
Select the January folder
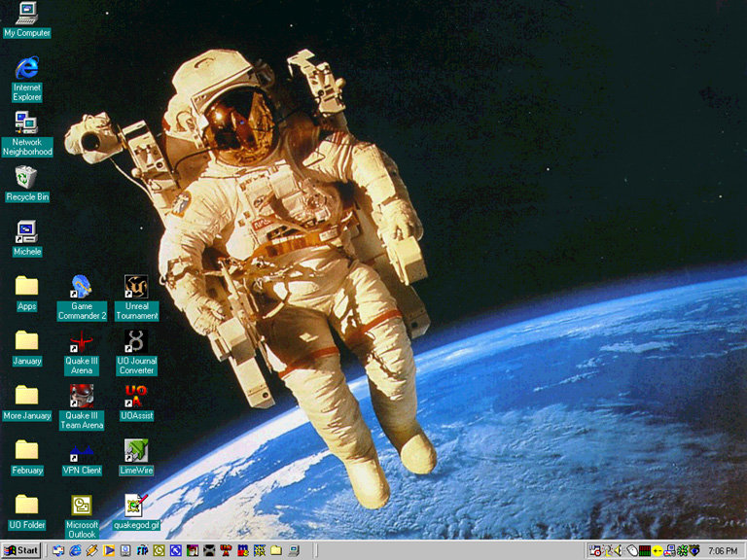(x=26, y=348)
